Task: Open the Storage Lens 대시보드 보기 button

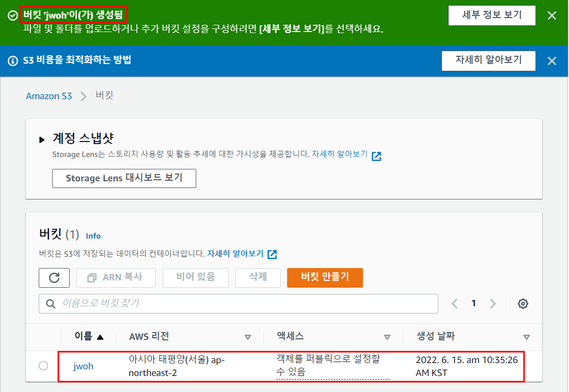Action: click(124, 178)
